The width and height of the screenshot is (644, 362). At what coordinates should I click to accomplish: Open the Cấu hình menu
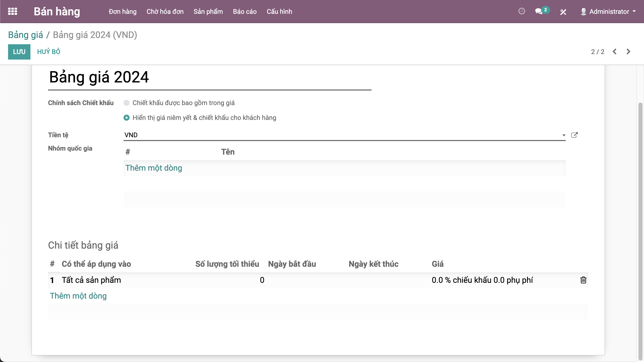pos(279,12)
